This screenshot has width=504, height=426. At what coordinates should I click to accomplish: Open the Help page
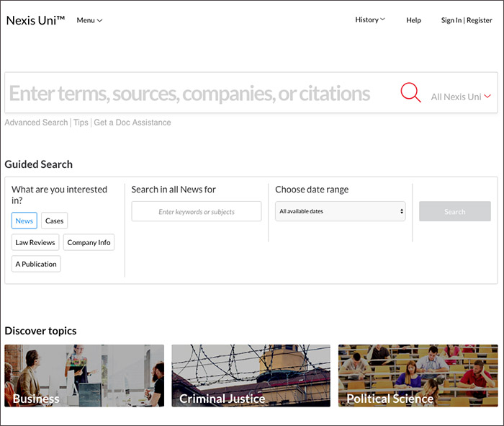[x=413, y=20]
